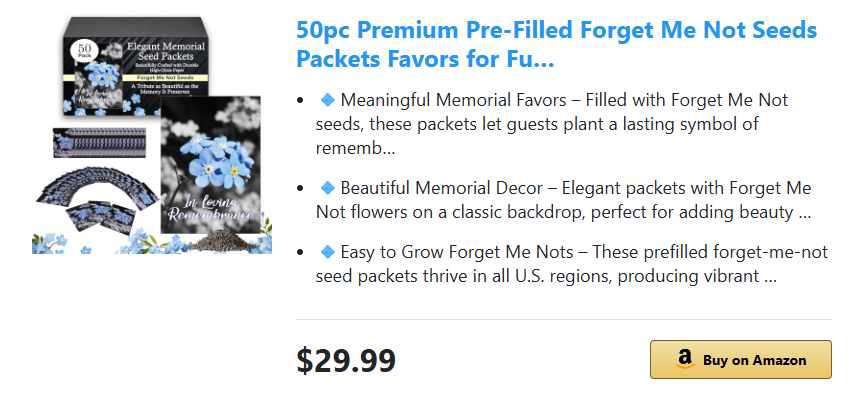This screenshot has height=399, width=859.
Task: Open the 50pc Premium Pre-Filled Forget Me Not title link
Action: click(557, 44)
